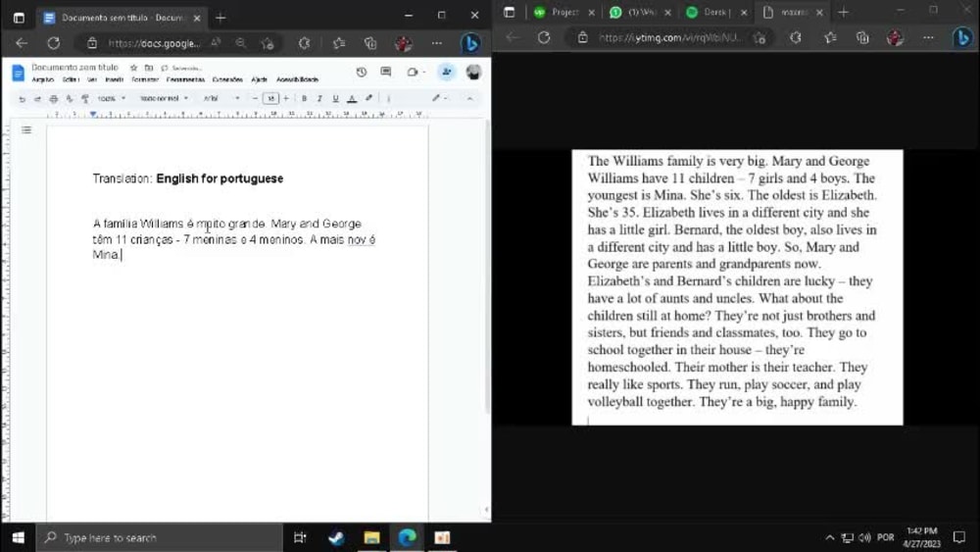The image size is (980, 552).
Task: Open the comments history icon
Action: [385, 72]
